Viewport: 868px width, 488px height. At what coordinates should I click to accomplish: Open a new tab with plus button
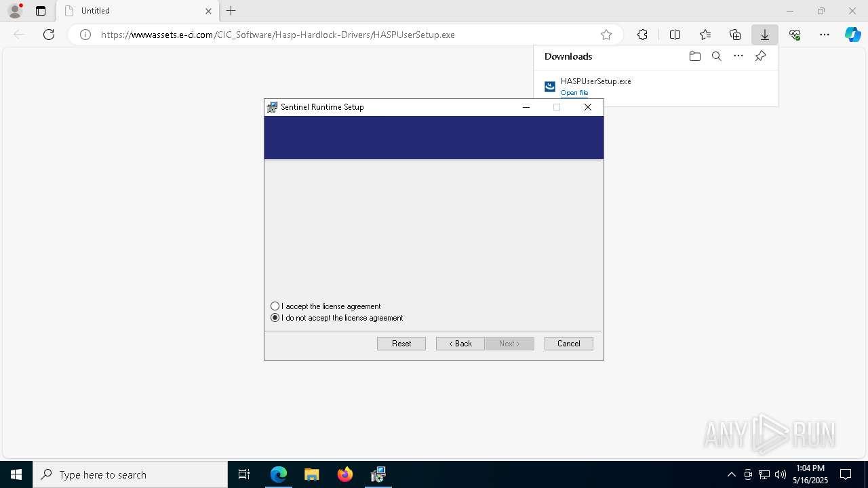click(231, 11)
